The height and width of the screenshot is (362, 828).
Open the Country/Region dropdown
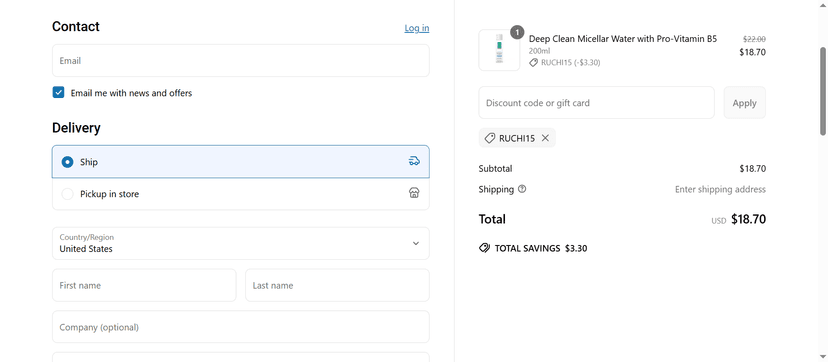241,243
